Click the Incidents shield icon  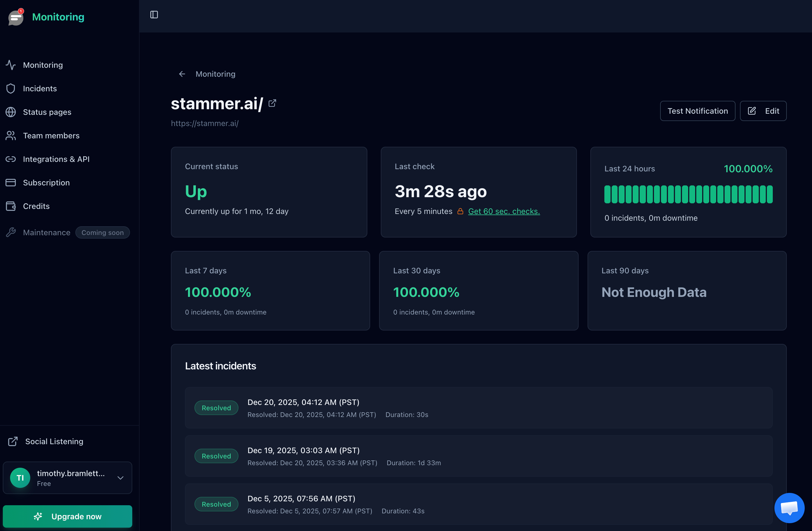coord(11,89)
